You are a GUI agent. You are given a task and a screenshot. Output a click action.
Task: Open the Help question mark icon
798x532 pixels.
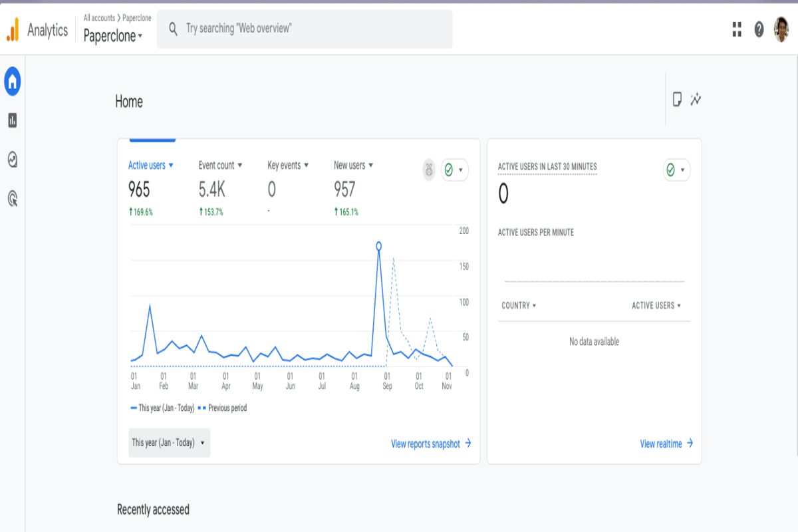point(759,29)
